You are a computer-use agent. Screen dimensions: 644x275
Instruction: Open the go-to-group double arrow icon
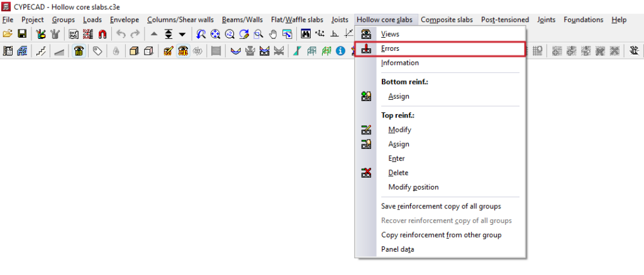[169, 34]
